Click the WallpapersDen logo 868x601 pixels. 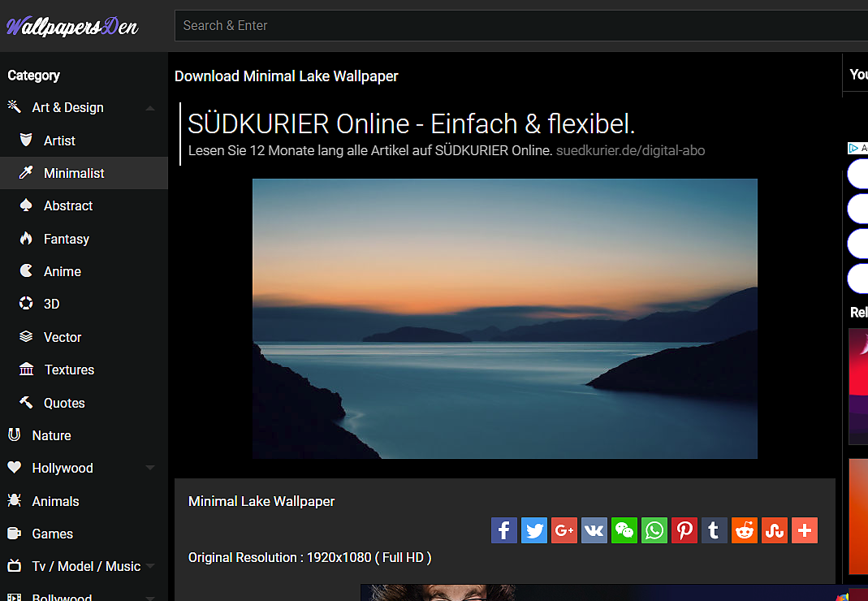[x=73, y=26]
